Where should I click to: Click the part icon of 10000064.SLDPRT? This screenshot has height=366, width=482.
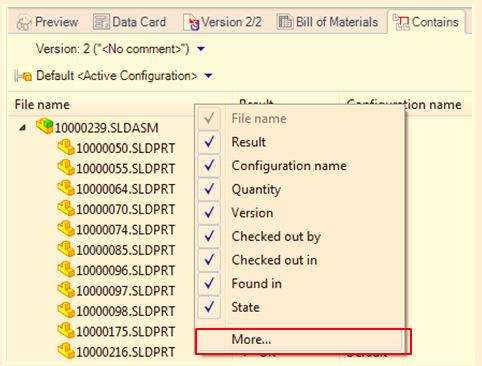pyautogui.click(x=66, y=188)
